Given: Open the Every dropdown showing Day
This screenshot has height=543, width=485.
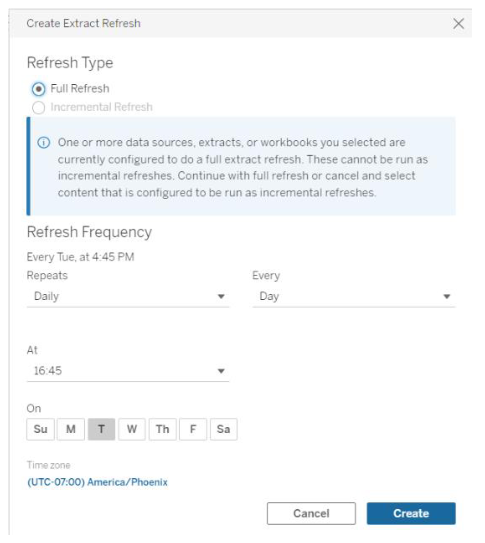Looking at the screenshot, I should coord(354,296).
